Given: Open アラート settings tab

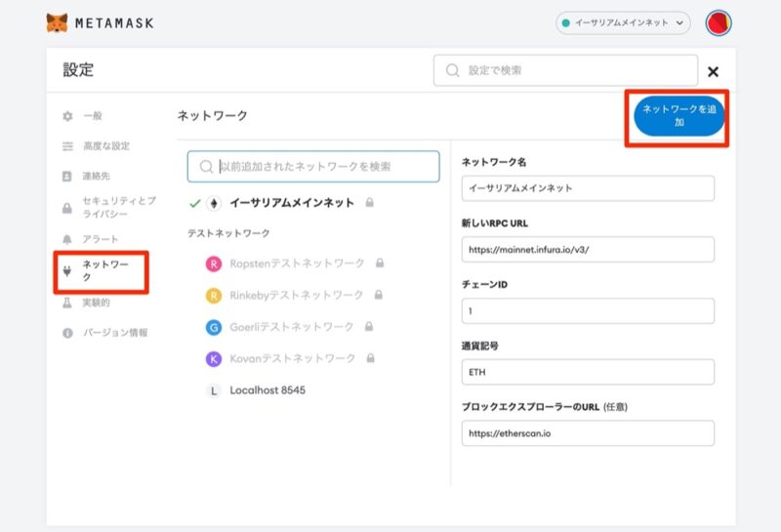Looking at the screenshot, I should (101, 239).
